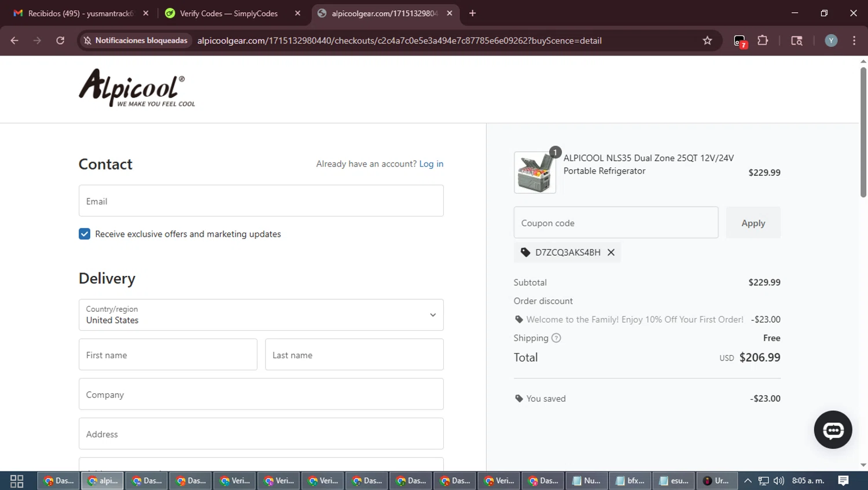
Task: Go back to the previous page
Action: (14, 40)
